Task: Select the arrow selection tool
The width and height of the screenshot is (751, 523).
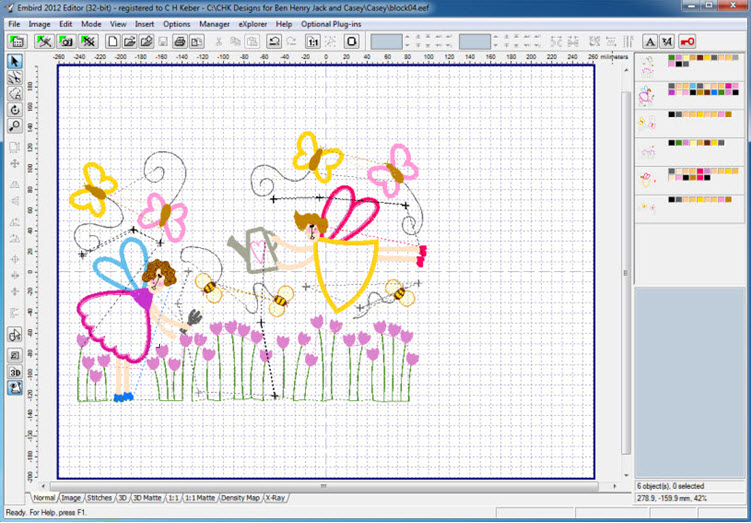Action: pyautogui.click(x=16, y=62)
